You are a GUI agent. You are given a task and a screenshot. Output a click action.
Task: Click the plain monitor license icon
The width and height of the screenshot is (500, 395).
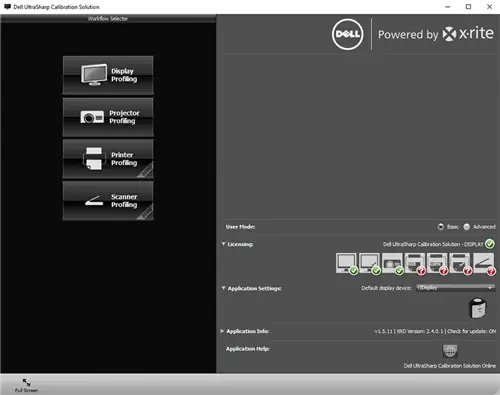click(346, 263)
